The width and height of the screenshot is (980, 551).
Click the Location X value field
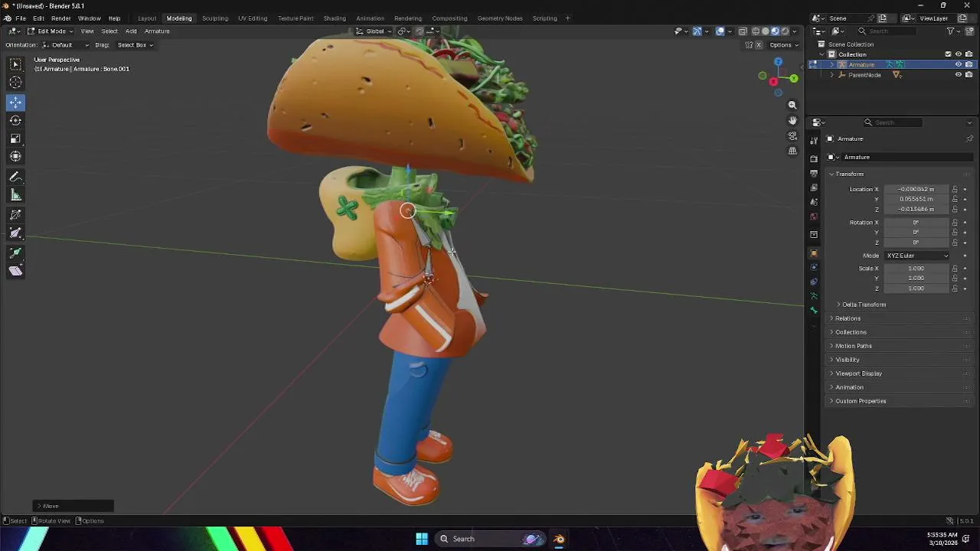[916, 189]
